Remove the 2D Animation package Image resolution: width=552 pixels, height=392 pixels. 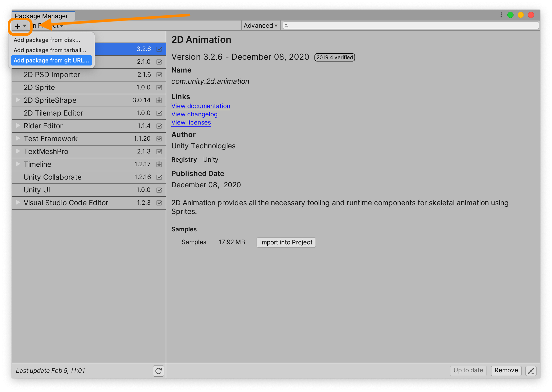pos(506,370)
